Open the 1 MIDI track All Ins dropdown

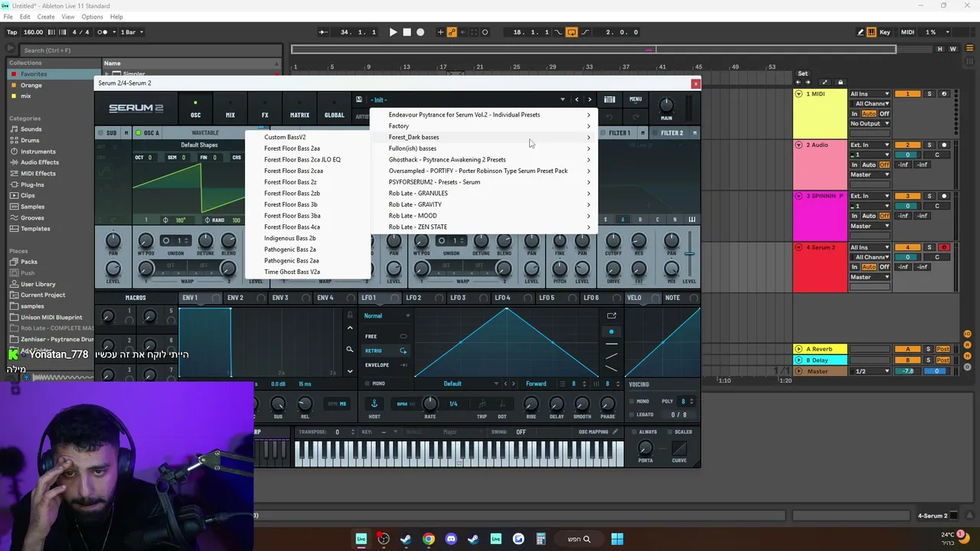[870, 94]
